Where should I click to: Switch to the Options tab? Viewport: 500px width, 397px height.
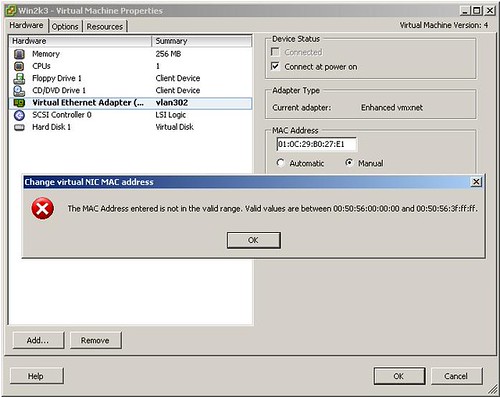[x=65, y=27]
